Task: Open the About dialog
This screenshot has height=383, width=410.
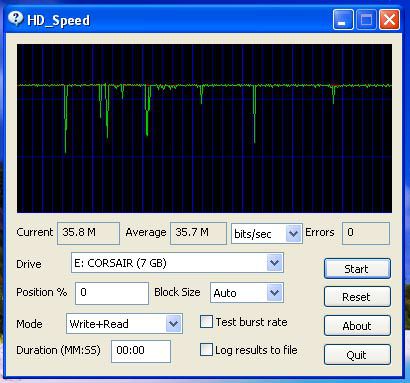Action: 357,326
